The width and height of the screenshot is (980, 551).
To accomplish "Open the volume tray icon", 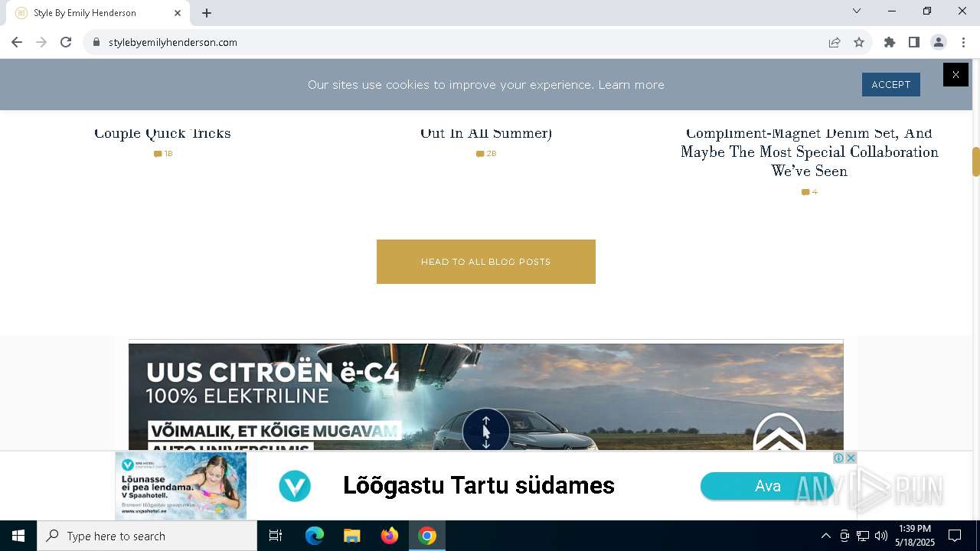I will pyautogui.click(x=881, y=536).
